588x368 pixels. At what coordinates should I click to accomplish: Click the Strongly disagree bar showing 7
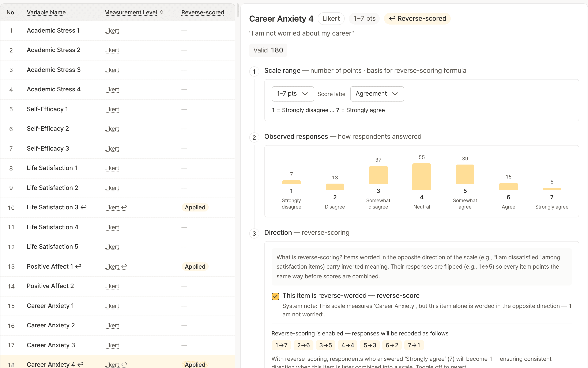click(291, 182)
